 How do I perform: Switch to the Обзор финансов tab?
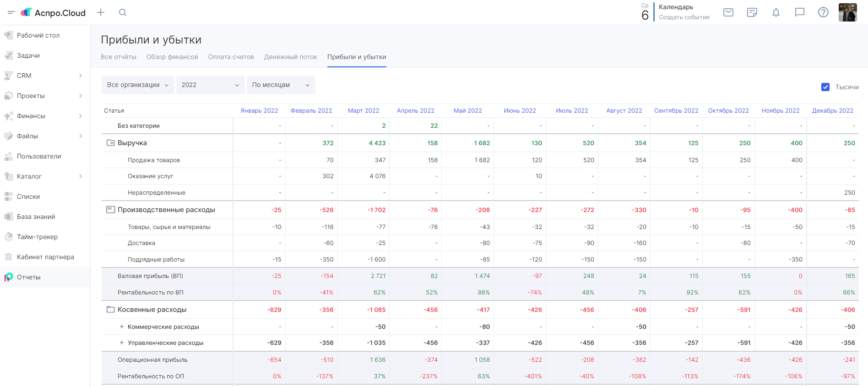172,57
